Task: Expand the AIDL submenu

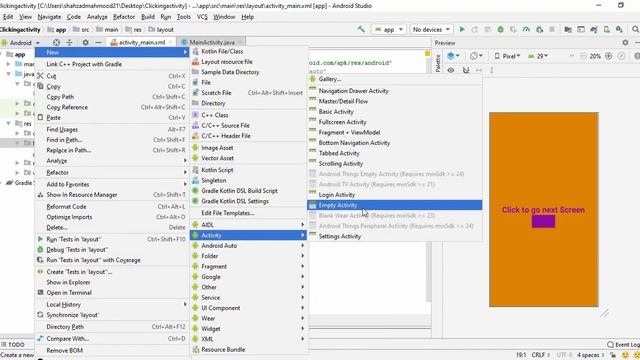Action: 248,224
